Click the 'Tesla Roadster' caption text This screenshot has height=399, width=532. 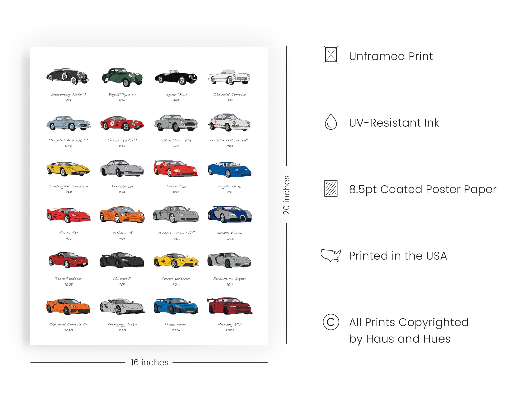[68, 278]
